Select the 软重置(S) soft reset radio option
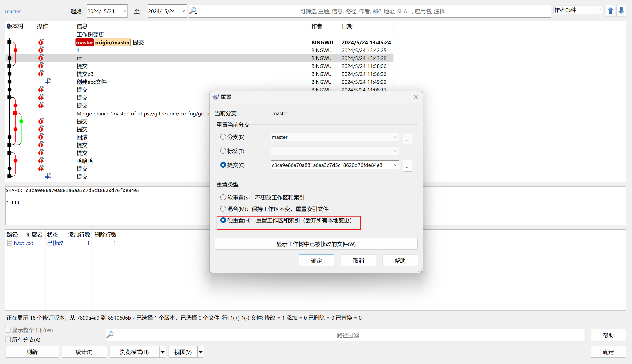 [x=223, y=197]
